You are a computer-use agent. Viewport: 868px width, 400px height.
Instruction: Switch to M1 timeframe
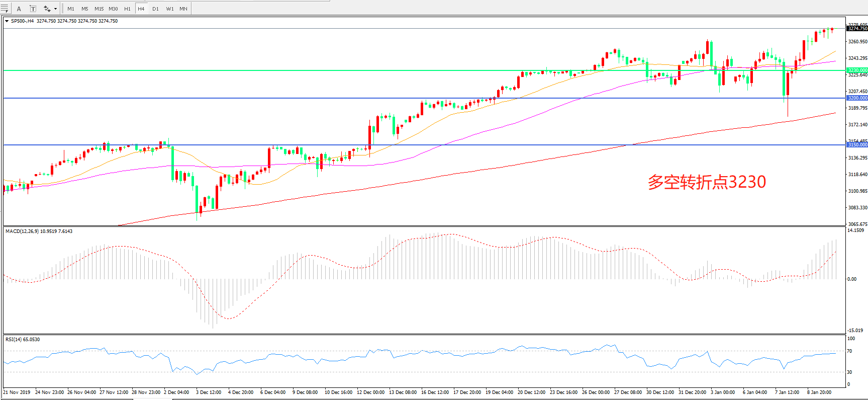(71, 9)
